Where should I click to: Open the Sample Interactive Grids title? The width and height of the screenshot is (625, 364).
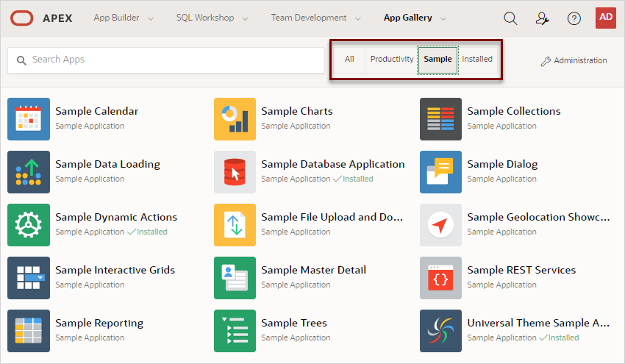115,271
